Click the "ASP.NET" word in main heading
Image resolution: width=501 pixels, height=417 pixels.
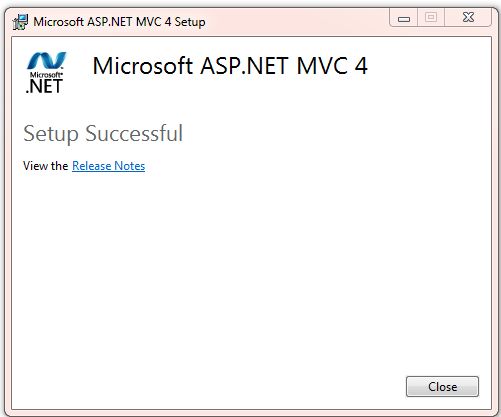coord(245,66)
